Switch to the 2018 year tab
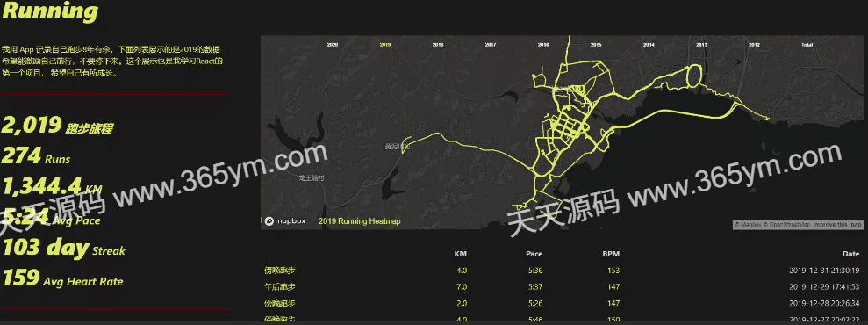Image resolution: width=868 pixels, height=325 pixels. coord(438,44)
